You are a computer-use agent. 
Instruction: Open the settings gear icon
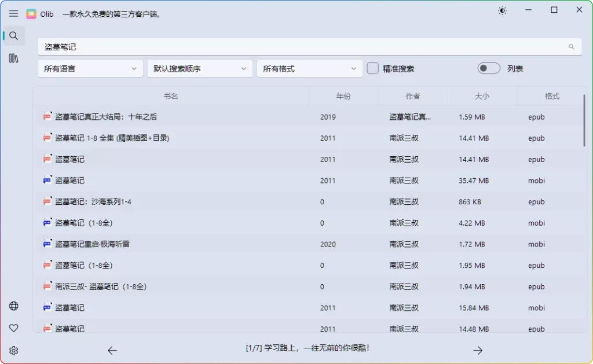point(13,350)
